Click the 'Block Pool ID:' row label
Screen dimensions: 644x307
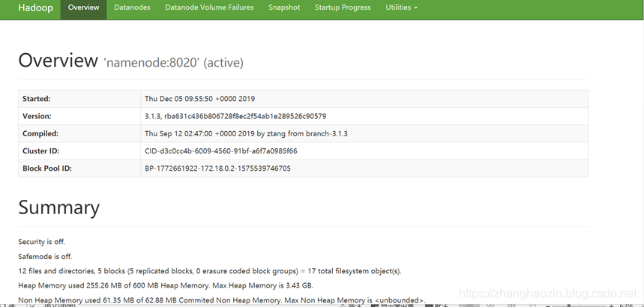tap(47, 168)
